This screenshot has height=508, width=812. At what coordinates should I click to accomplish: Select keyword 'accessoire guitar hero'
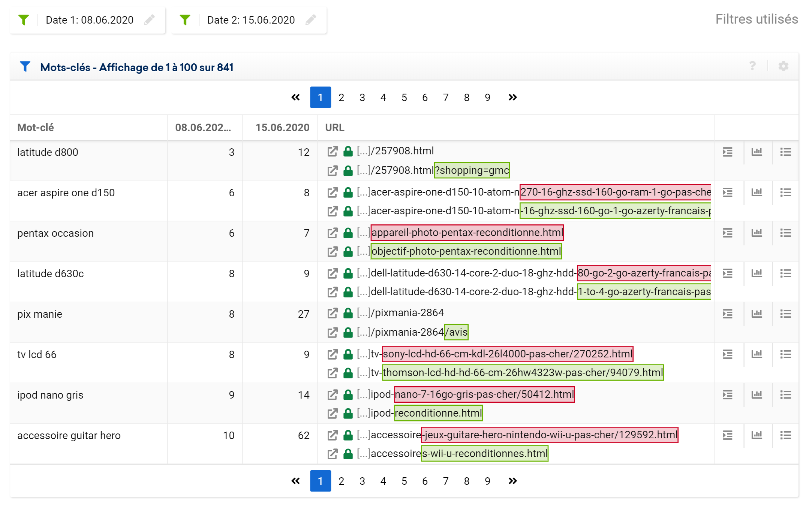pos(69,435)
